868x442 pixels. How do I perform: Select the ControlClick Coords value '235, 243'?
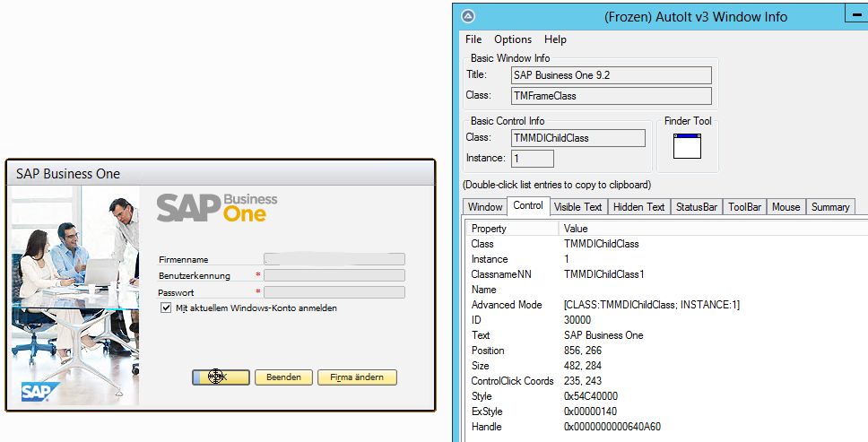(582, 381)
